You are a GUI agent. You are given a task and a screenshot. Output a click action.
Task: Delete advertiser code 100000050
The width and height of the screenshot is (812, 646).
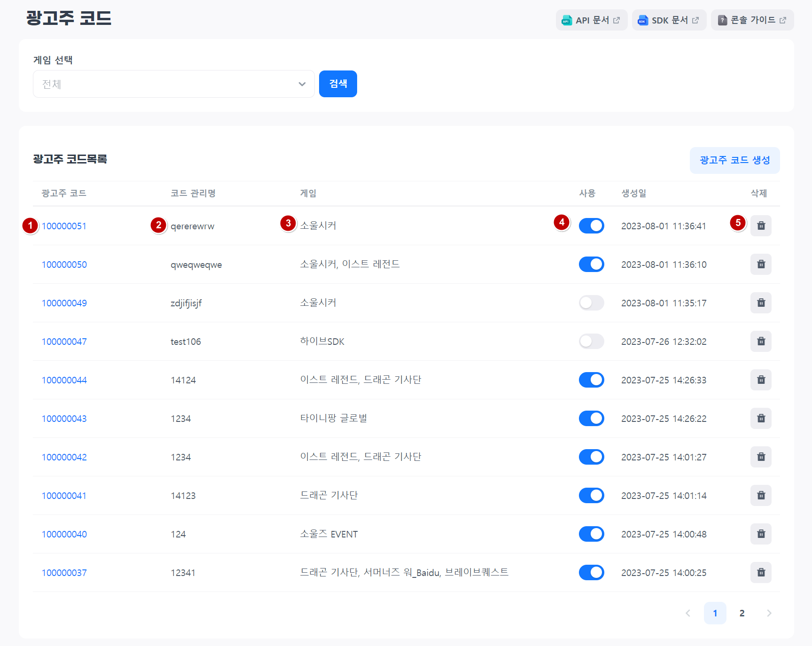click(x=761, y=265)
